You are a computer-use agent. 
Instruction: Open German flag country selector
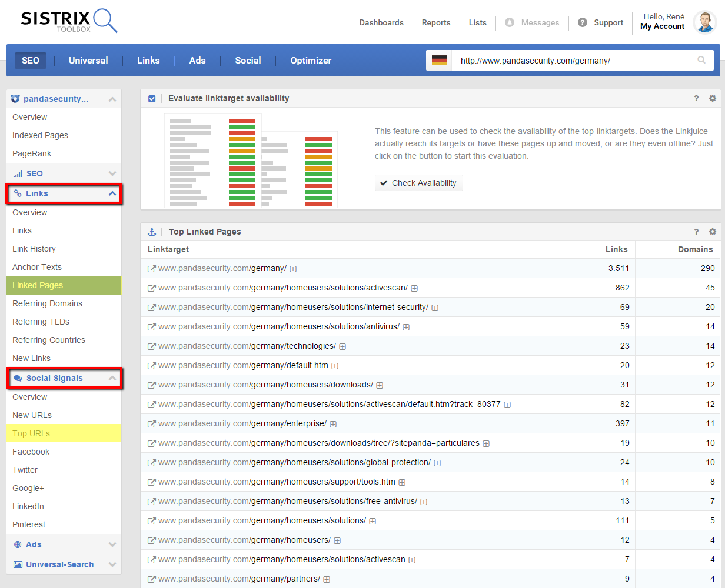tap(439, 61)
